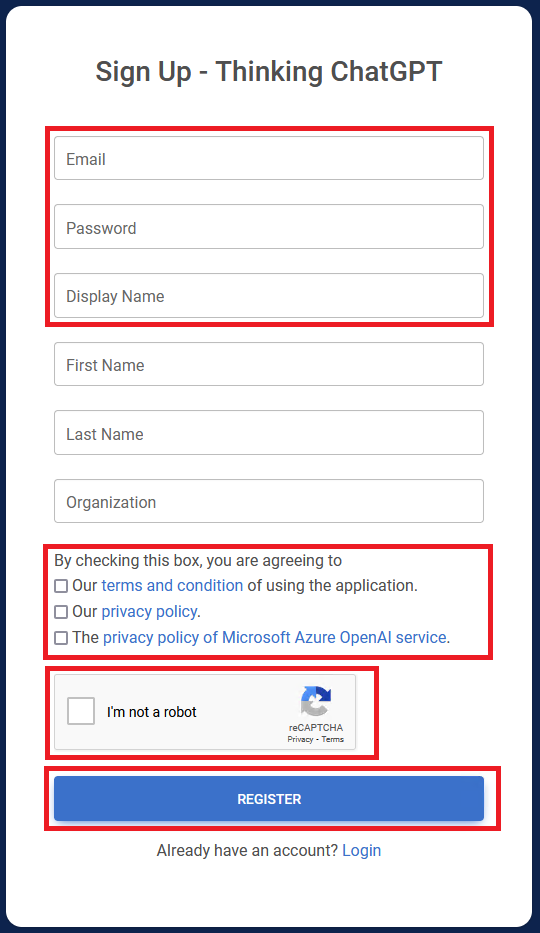Go to the Login link

tap(362, 850)
